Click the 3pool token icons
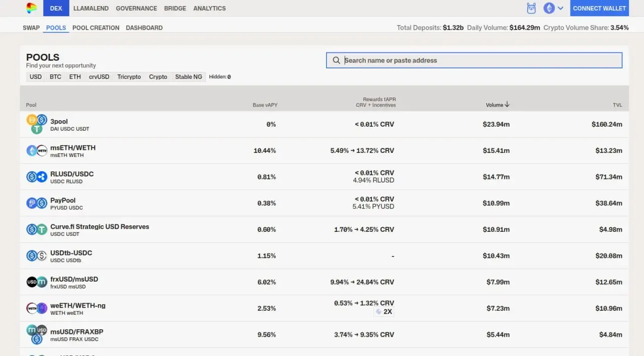The image size is (644, 356). coord(37,124)
